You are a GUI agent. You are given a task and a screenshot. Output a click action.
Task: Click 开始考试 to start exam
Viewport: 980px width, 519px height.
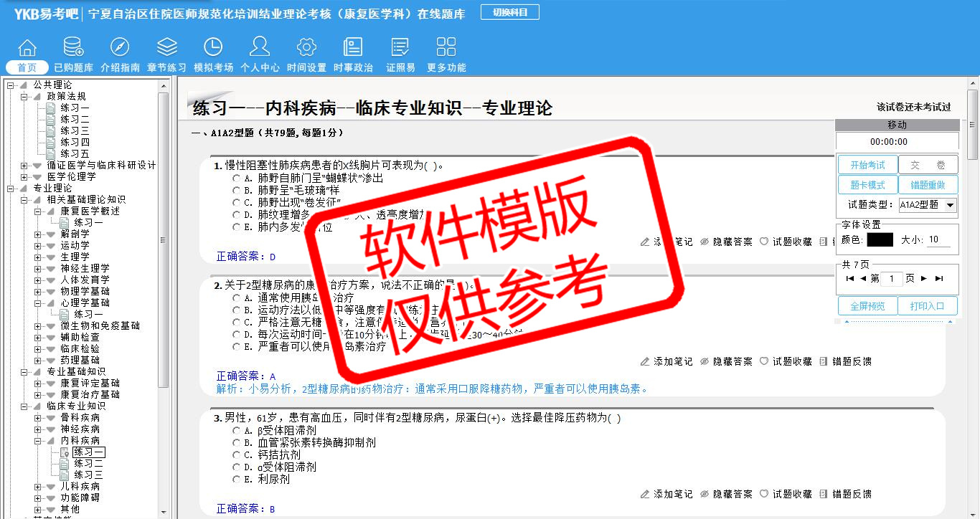tap(868, 165)
